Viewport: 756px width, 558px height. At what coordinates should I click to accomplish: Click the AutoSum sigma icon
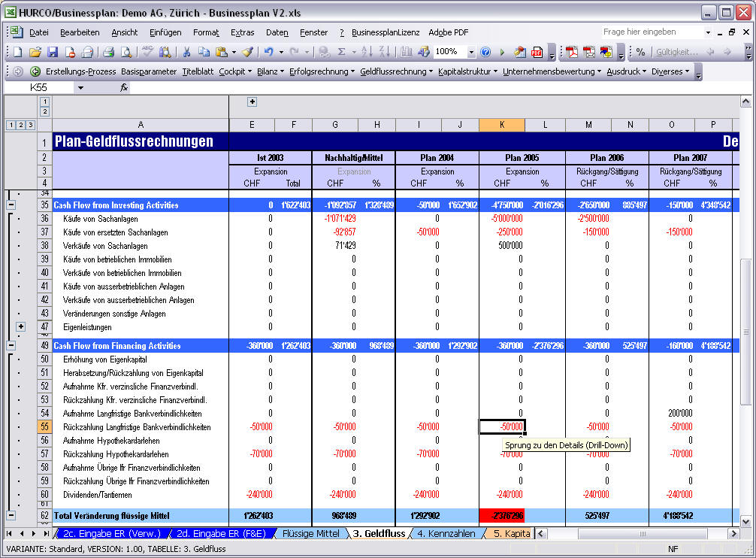(341, 52)
